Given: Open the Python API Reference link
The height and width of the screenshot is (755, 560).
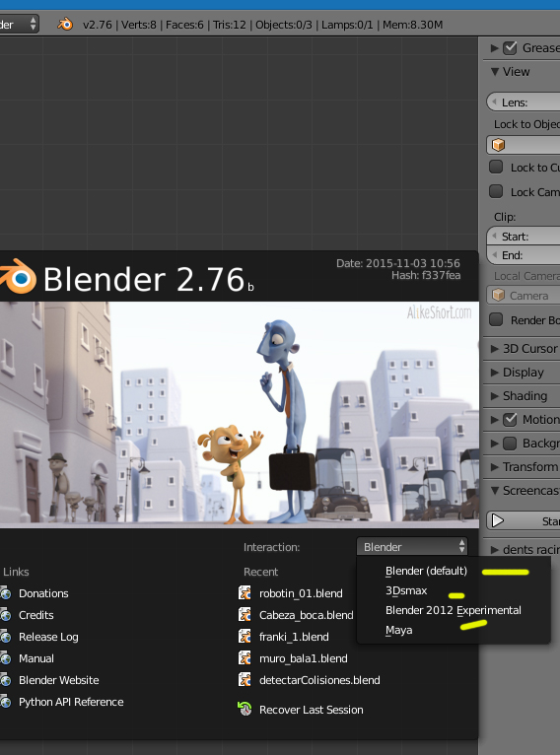Looking at the screenshot, I should pos(71,702).
